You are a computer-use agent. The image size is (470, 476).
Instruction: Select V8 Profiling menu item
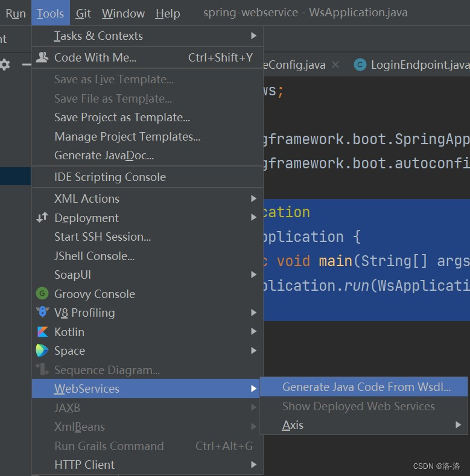coord(147,313)
